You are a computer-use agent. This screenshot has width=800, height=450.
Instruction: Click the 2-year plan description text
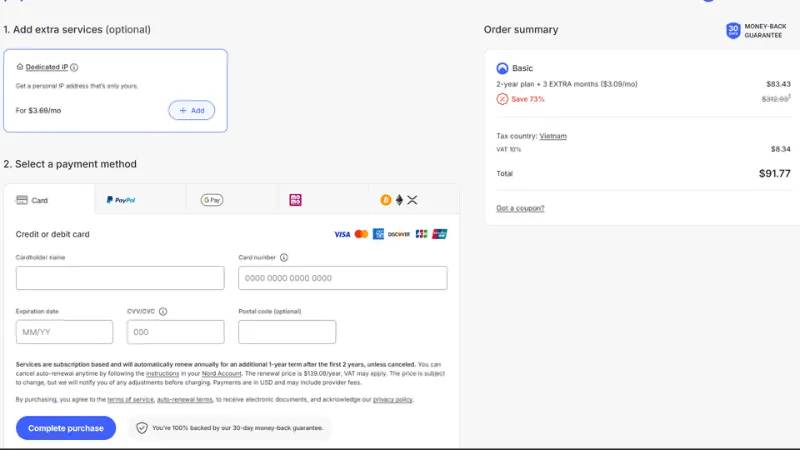point(567,84)
